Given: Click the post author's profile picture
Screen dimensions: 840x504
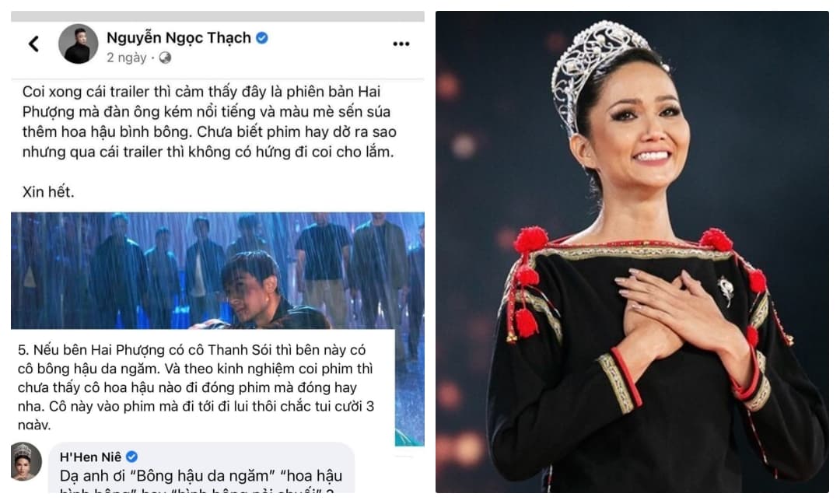Looking at the screenshot, I should 79,44.
